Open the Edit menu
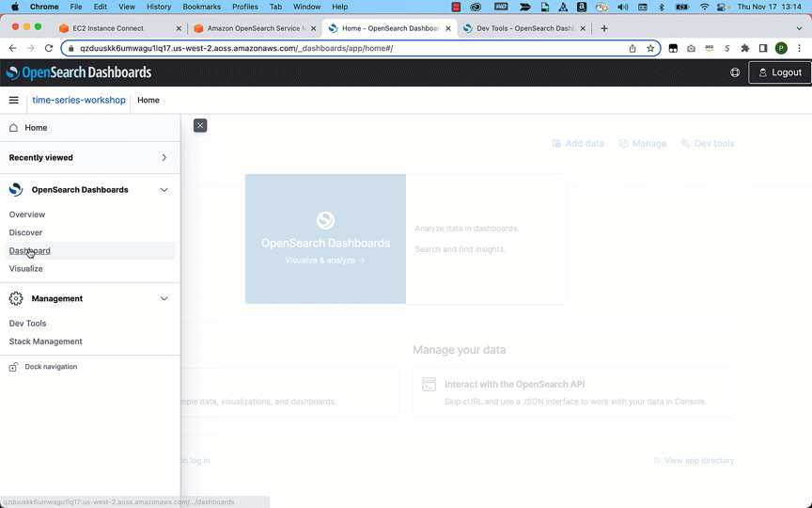This screenshot has width=812, height=508. tap(101, 7)
